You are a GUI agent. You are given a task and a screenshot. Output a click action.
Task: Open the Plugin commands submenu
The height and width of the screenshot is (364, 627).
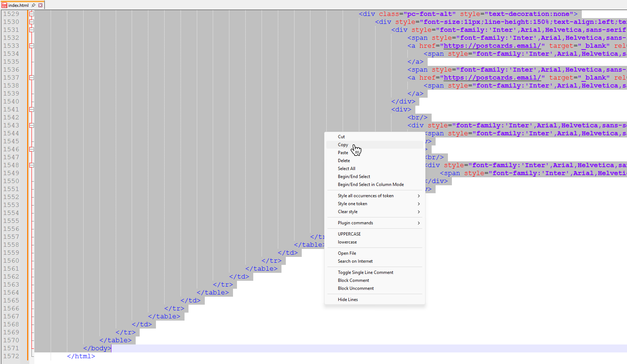pyautogui.click(x=375, y=223)
